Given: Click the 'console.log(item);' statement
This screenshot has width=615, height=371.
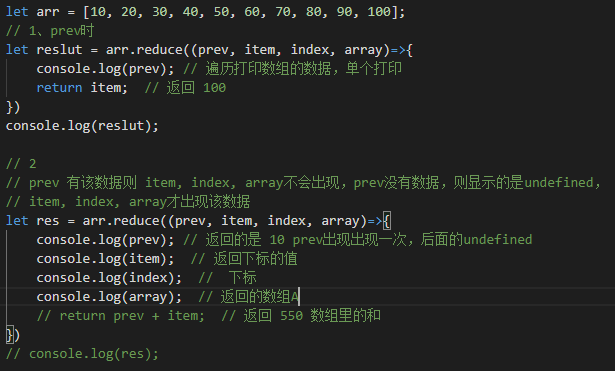Looking at the screenshot, I should [105, 259].
